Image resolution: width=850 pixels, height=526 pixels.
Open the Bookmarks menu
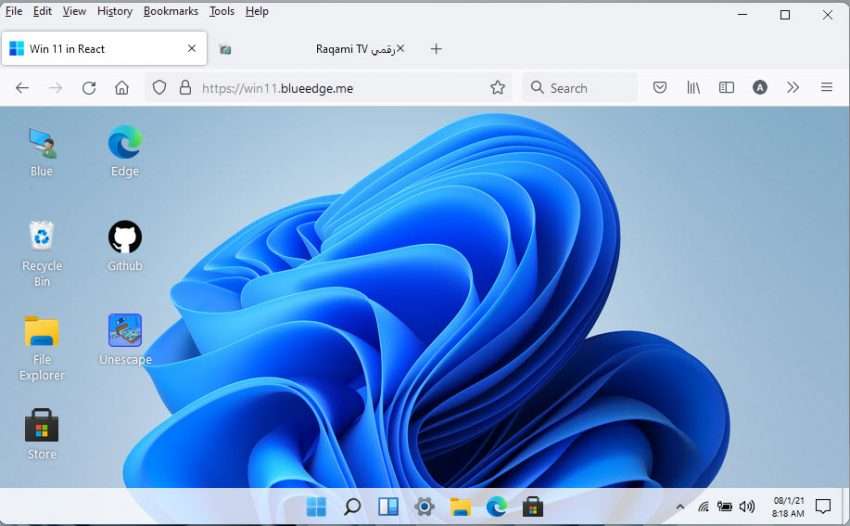pos(171,11)
